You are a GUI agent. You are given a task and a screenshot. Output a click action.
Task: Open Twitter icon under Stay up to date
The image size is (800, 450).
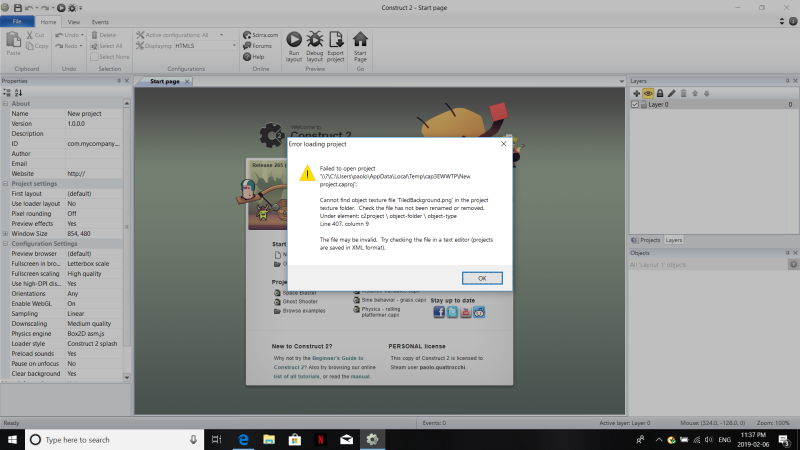pos(452,312)
